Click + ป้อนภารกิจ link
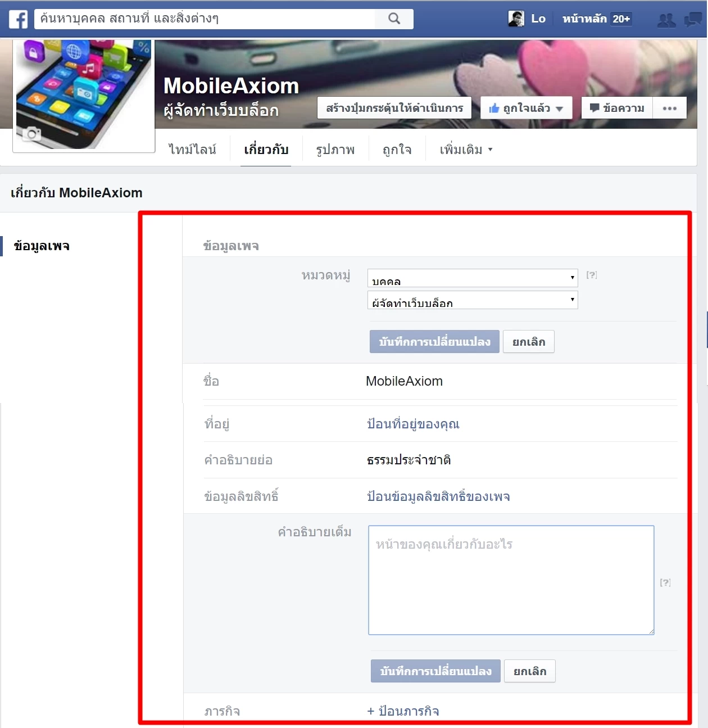The image size is (708, 728). [403, 711]
